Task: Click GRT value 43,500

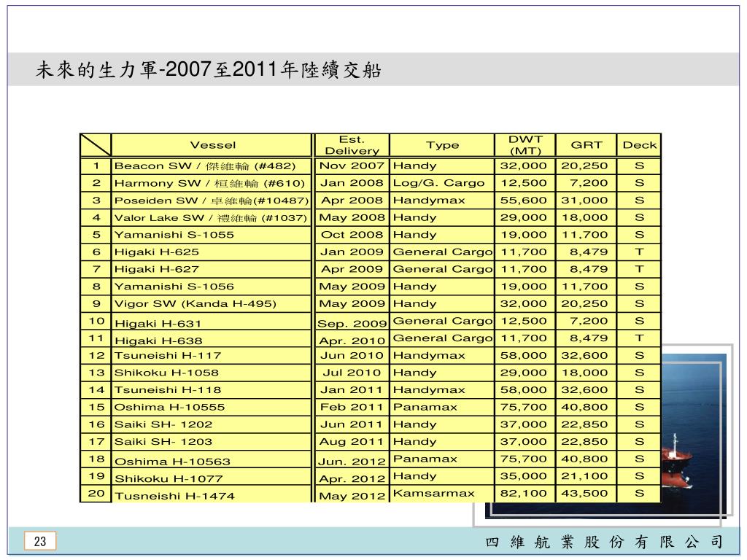Action: tap(586, 494)
